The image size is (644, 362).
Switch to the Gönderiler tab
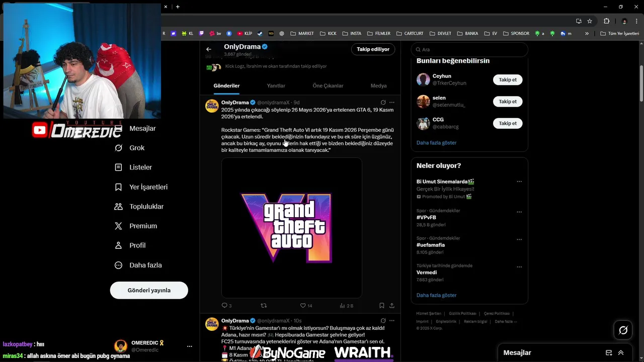[226, 85]
